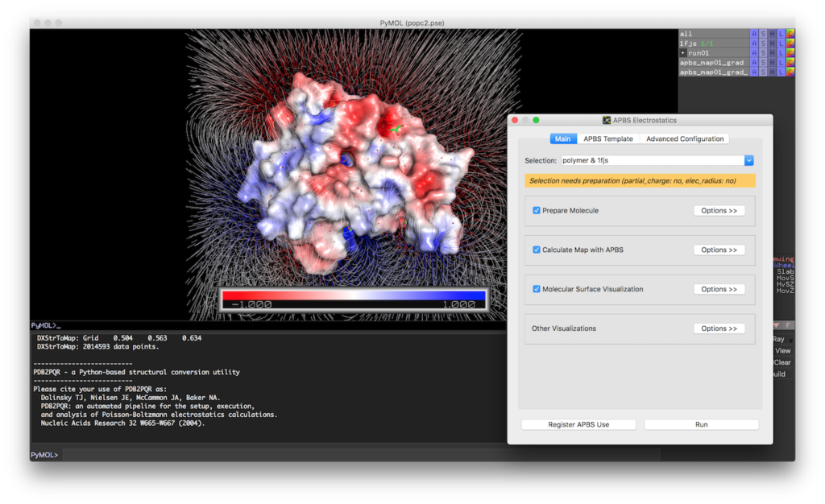The height and width of the screenshot is (504, 825).
Task: Expand the run01 group with plus
Action: [x=683, y=53]
